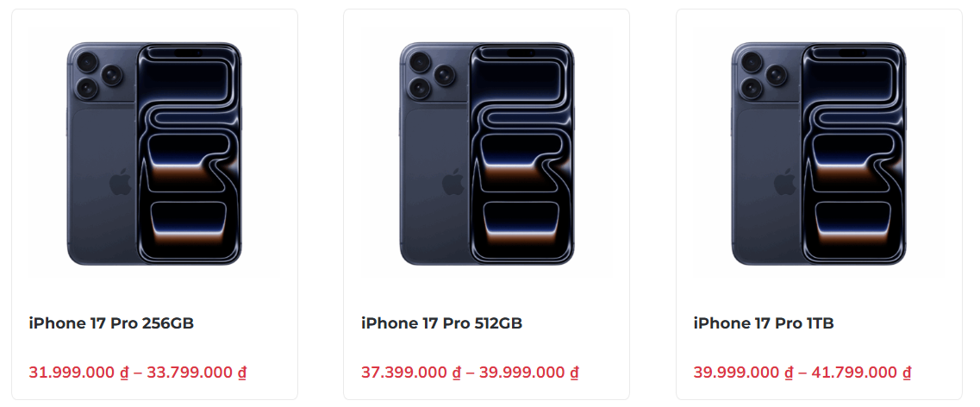Click the 33.799.000 ₫ upper price

click(x=197, y=373)
